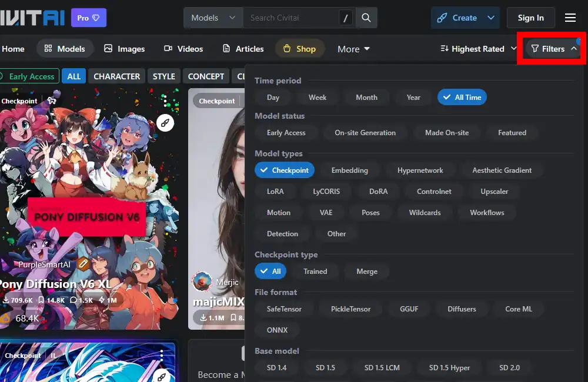Click the three-dot menu on Pony Diffusion card
Image resolution: width=588 pixels, height=382 pixels.
(x=164, y=100)
